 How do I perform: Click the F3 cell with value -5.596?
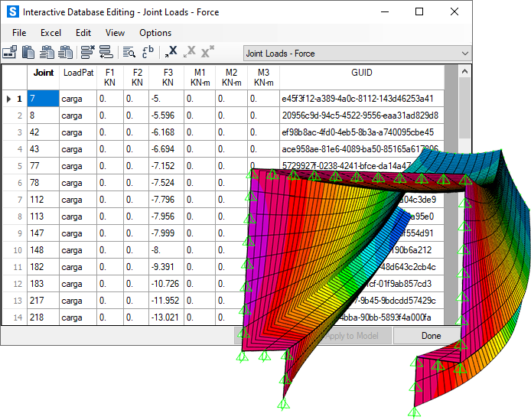(167, 116)
